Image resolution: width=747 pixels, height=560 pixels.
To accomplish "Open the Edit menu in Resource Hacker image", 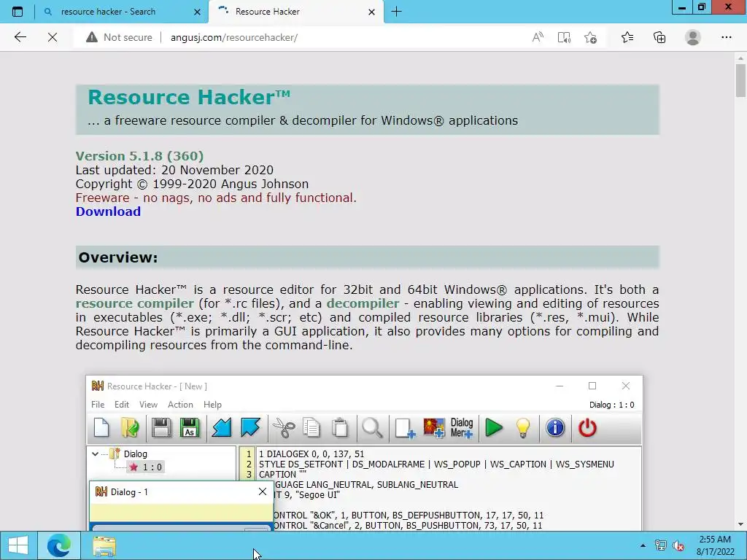I will tap(122, 404).
